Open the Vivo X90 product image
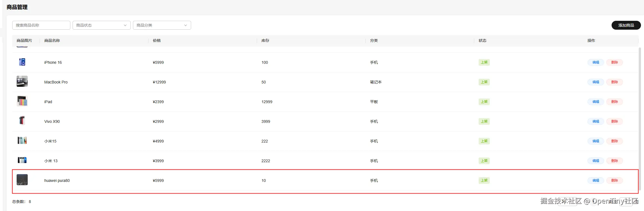The image size is (644, 211). point(22,121)
